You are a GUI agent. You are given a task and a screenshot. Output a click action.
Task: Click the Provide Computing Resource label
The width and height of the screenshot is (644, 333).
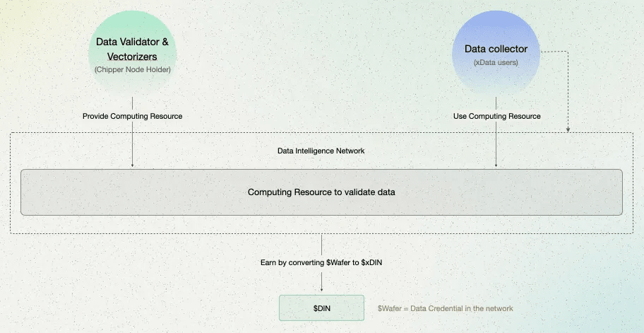[132, 116]
